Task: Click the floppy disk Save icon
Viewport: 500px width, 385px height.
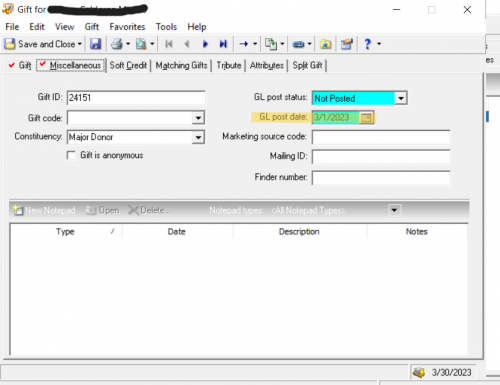Action: [95, 44]
